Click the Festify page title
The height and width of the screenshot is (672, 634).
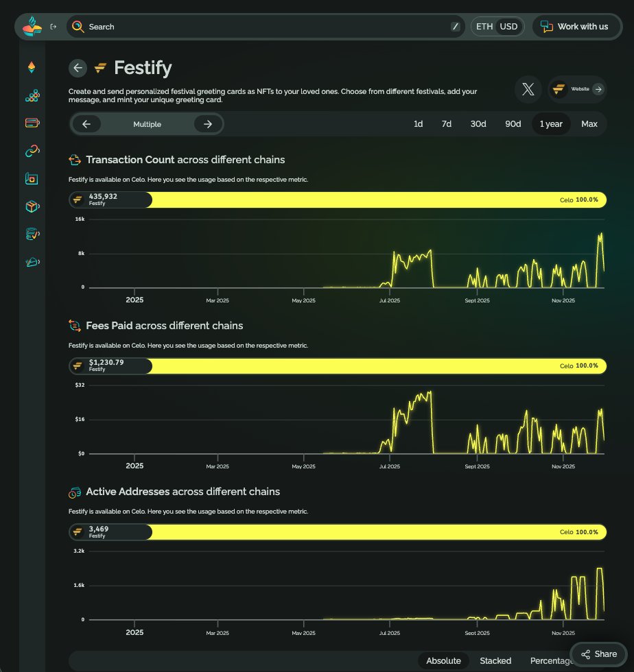click(143, 68)
